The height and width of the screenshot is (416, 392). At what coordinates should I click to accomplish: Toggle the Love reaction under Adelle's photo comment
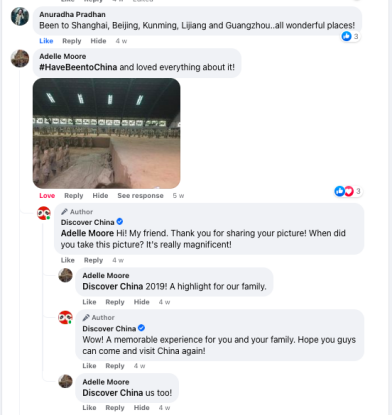(x=47, y=196)
